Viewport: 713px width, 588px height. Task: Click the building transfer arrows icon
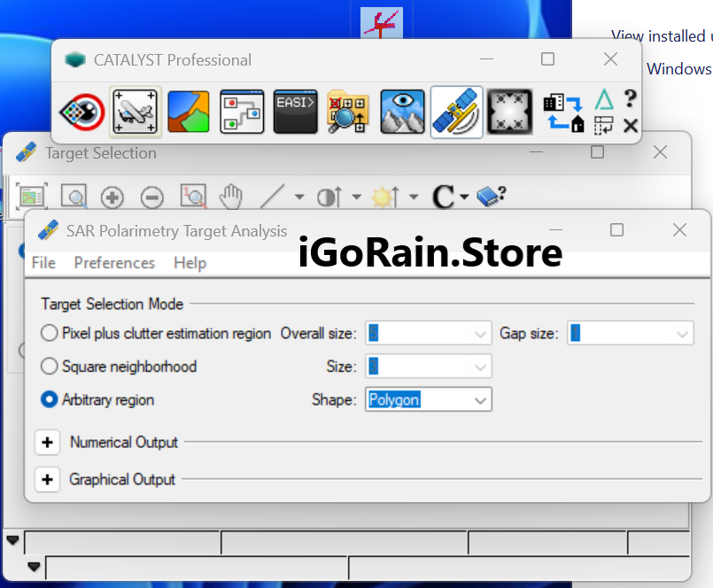564,112
